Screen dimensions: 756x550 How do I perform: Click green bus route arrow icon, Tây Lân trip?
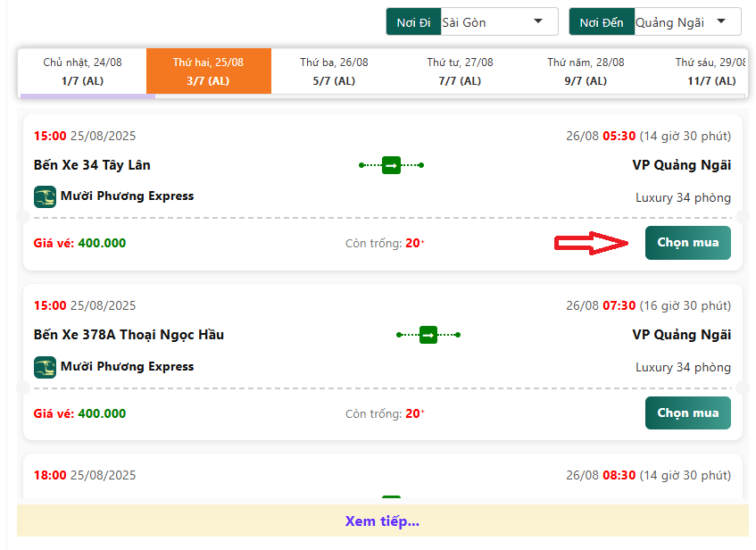click(x=391, y=165)
